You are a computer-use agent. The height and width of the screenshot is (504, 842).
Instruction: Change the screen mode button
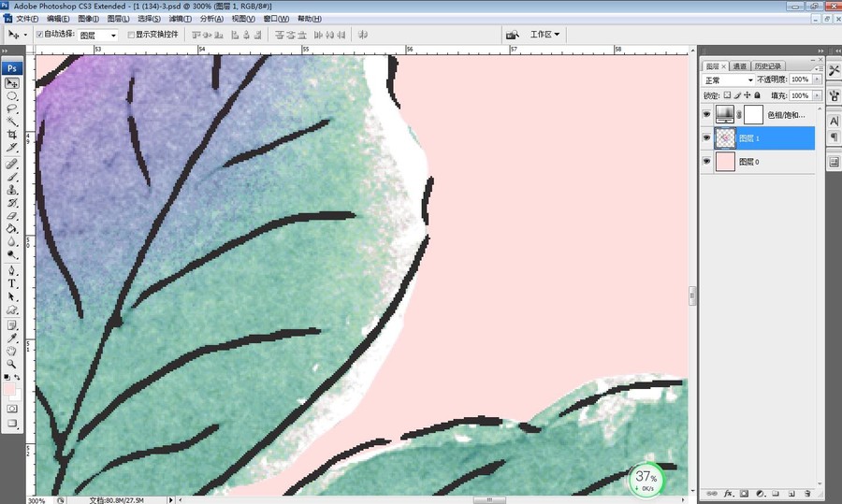pos(12,424)
